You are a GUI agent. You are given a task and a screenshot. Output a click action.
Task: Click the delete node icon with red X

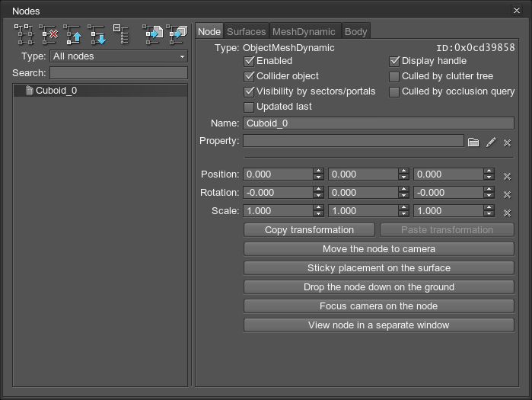pyautogui.click(x=49, y=33)
